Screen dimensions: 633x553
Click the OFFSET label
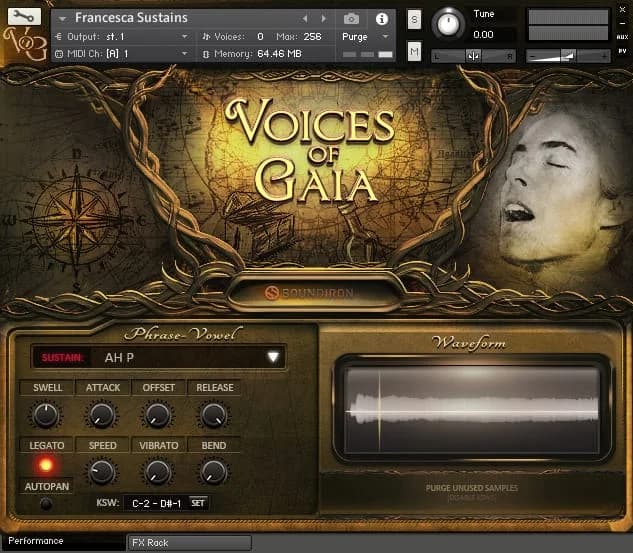tap(159, 388)
